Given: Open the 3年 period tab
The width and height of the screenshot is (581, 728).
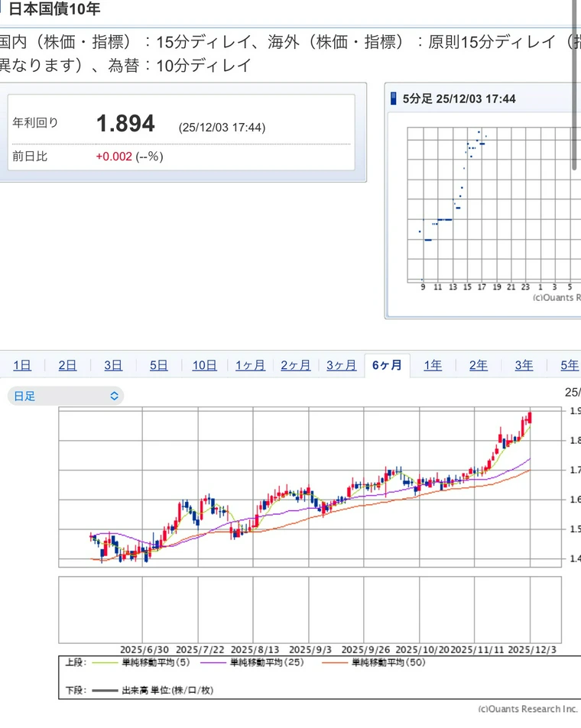Looking at the screenshot, I should (x=524, y=365).
